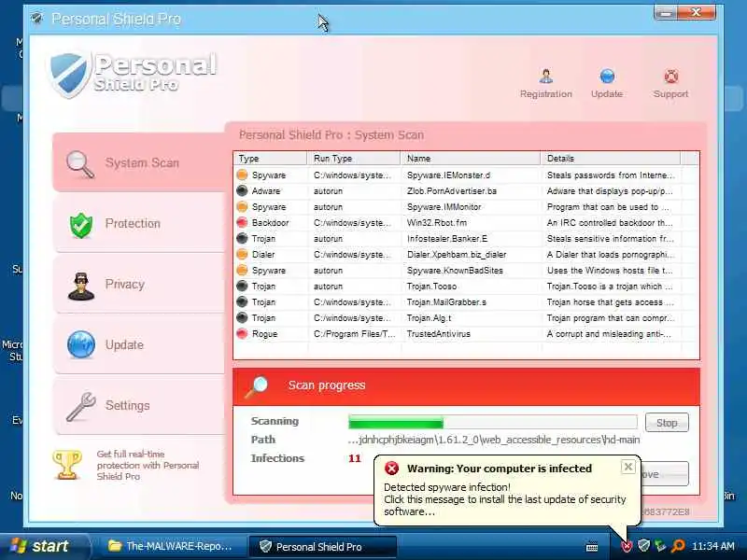Viewport: 747px width, 560px height.
Task: Click the orange magnifier tray icon
Action: point(678,546)
